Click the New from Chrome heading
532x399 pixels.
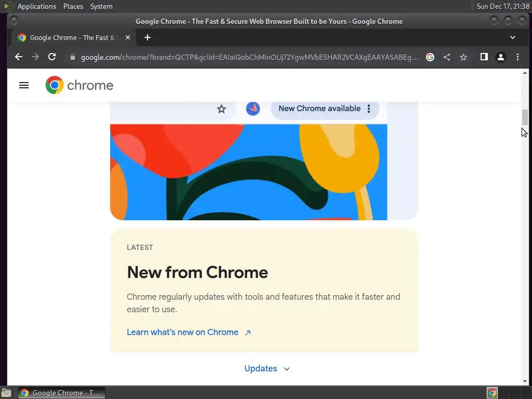(x=197, y=272)
